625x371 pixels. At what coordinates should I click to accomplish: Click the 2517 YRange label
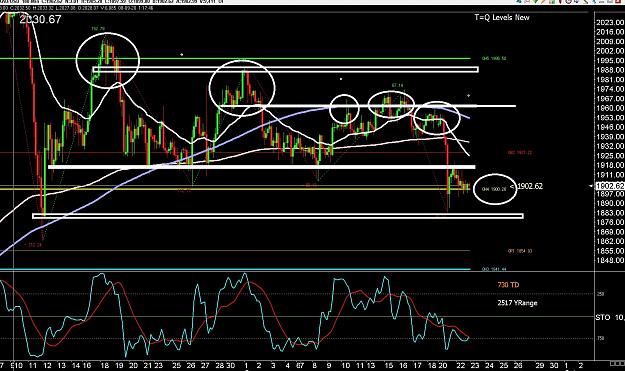(517, 303)
